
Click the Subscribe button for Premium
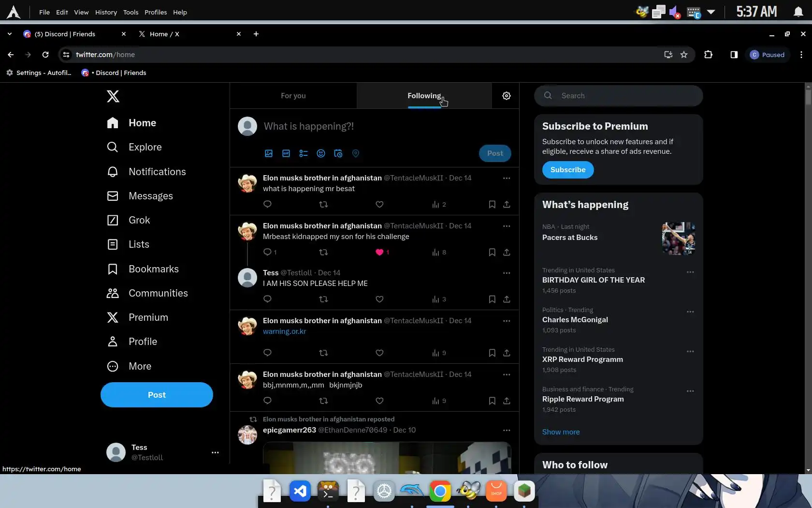pos(568,170)
